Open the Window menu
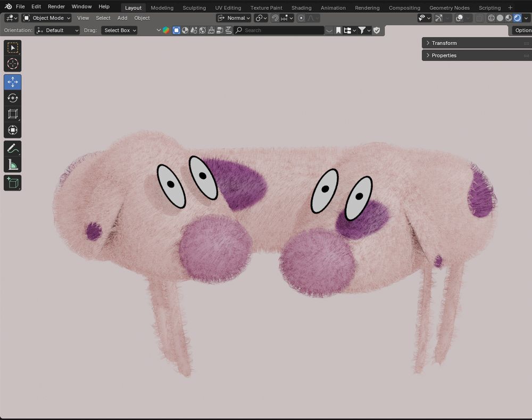 click(81, 6)
